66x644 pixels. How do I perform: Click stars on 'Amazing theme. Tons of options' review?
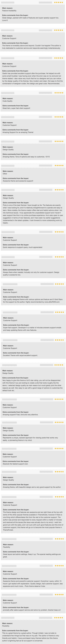coord(59,141)
